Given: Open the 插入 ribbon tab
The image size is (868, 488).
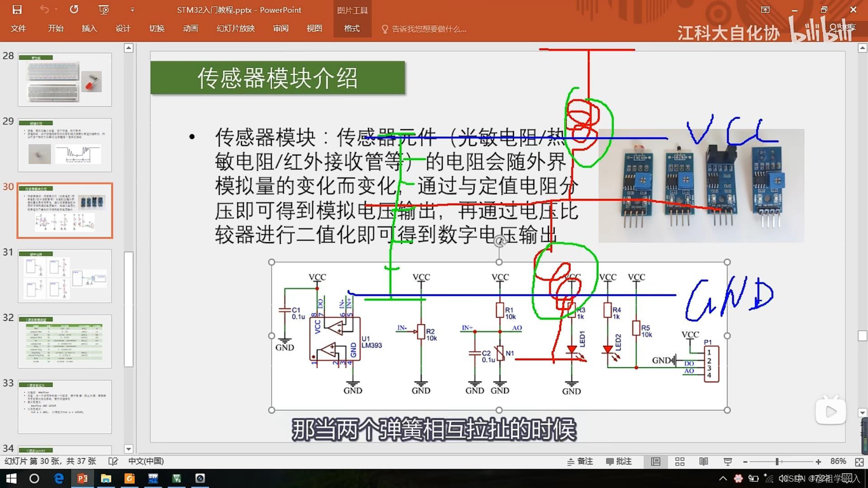Looking at the screenshot, I should (x=89, y=28).
